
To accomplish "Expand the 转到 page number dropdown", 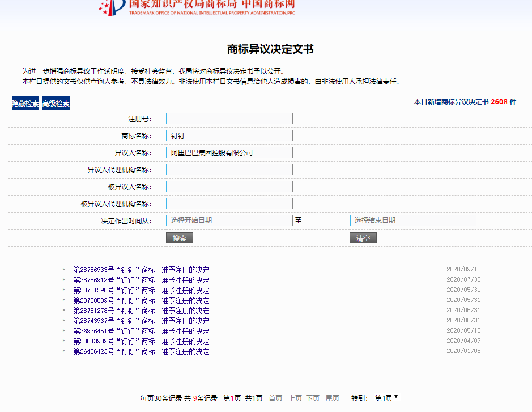I will 387,398.
